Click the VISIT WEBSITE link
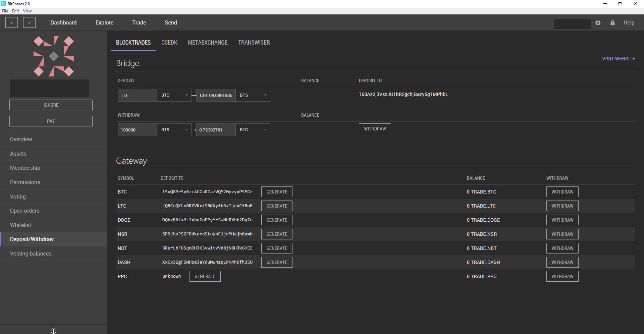 (x=619, y=59)
